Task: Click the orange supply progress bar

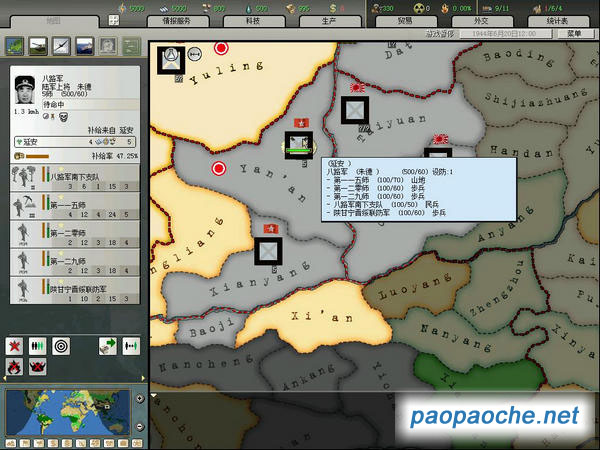Action: (x=37, y=156)
